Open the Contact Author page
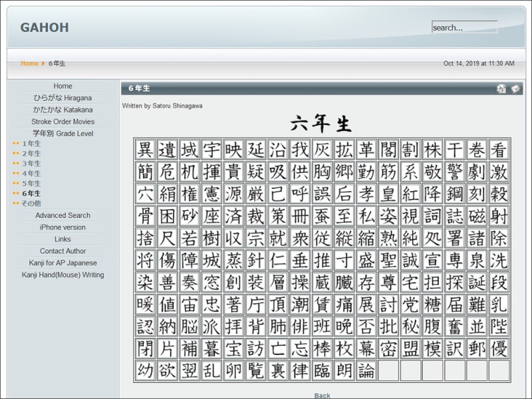Viewport: 532px width, 399px height. point(63,251)
